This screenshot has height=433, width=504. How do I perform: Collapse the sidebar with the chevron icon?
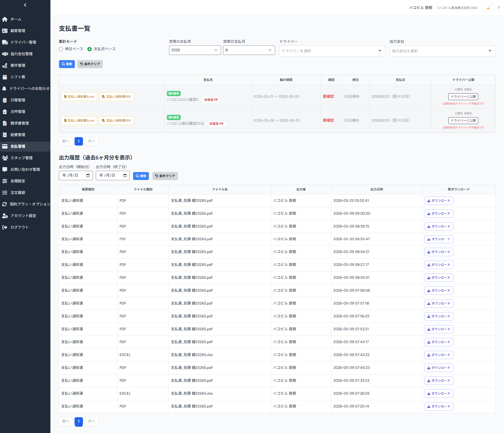pyautogui.click(x=25, y=5)
